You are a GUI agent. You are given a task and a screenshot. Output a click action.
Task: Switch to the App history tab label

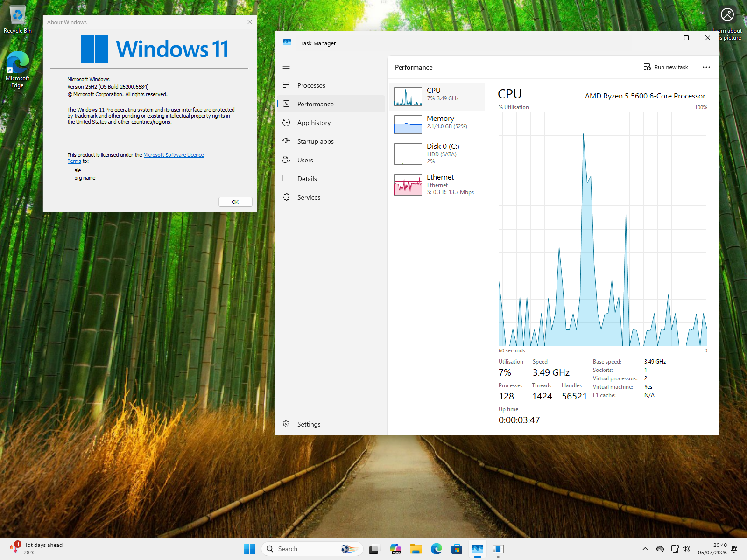(x=314, y=123)
